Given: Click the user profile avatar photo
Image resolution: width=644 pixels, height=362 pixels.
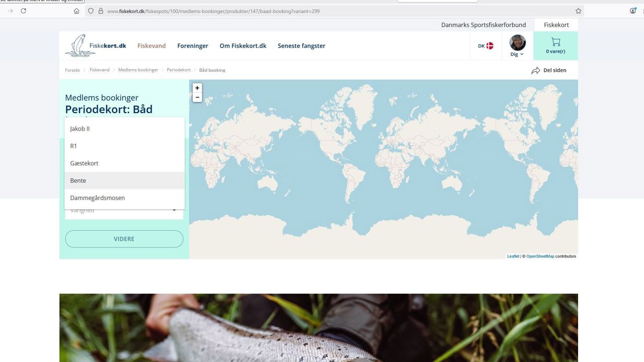Looking at the screenshot, I should pos(517,43).
